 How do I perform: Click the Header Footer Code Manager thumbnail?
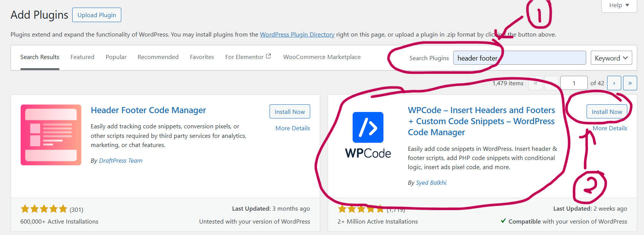pyautogui.click(x=51, y=135)
